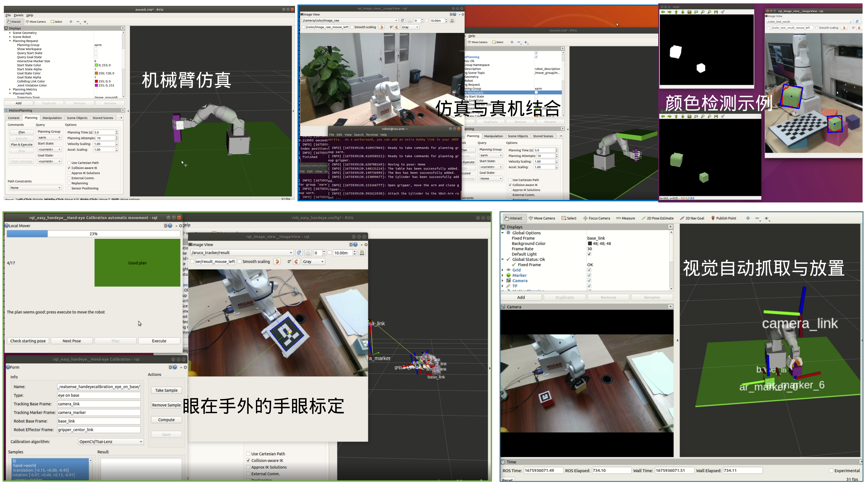Choose the 2D Pose Estimate tool
This screenshot has height=488, width=868.
point(657,218)
